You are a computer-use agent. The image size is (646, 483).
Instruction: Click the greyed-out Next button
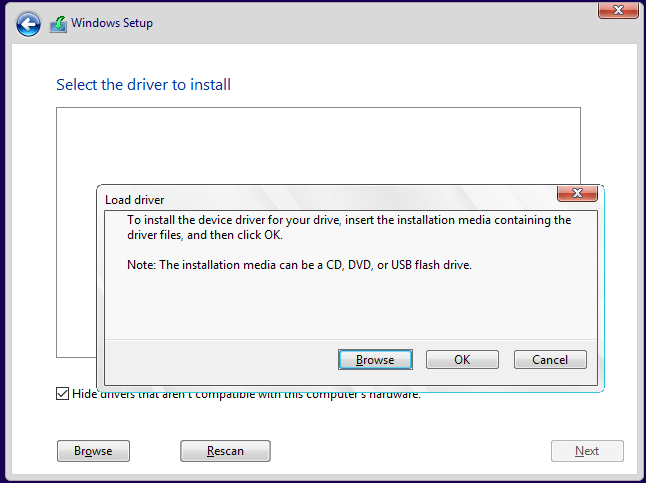point(587,451)
